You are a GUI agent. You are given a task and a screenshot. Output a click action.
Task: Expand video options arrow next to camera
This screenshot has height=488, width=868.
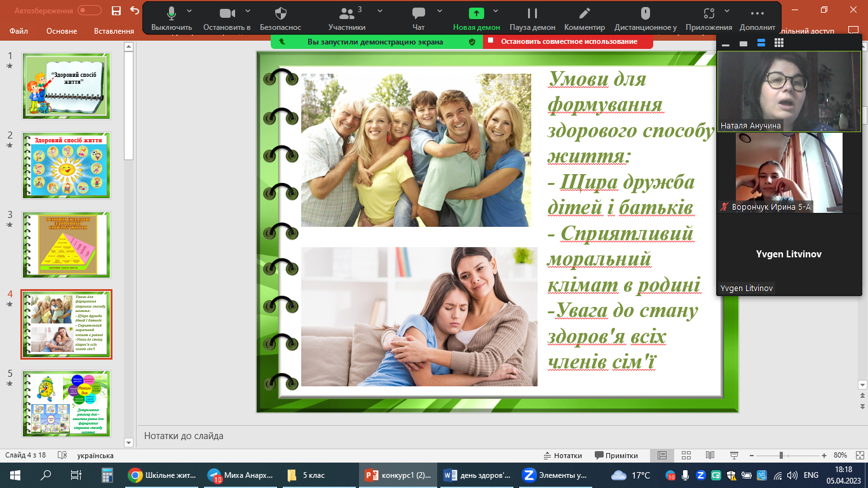tap(248, 11)
